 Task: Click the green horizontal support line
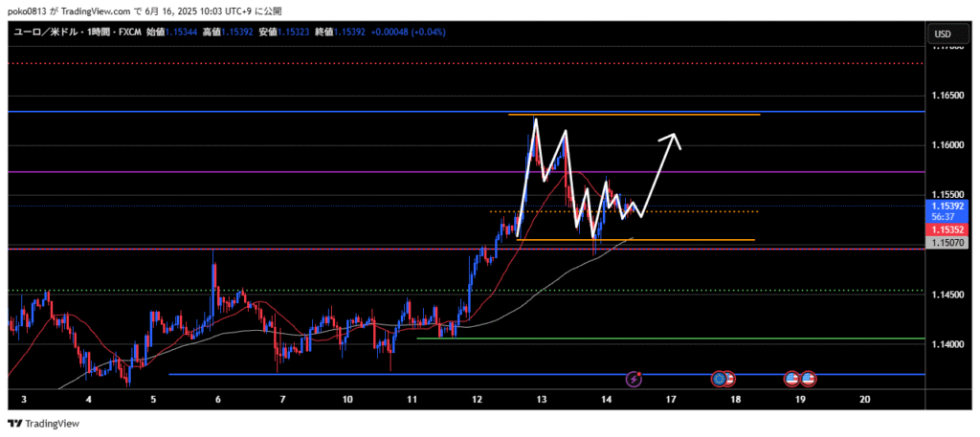tap(670, 339)
